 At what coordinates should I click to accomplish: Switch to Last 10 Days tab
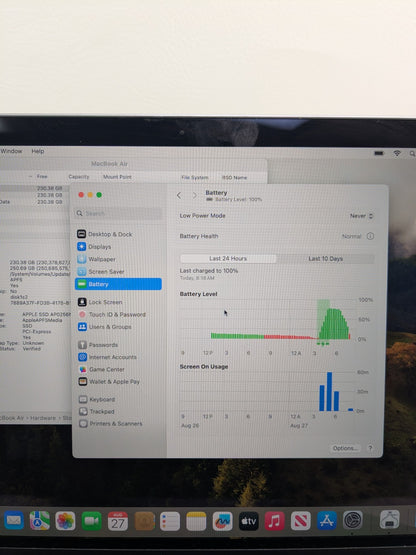325,259
